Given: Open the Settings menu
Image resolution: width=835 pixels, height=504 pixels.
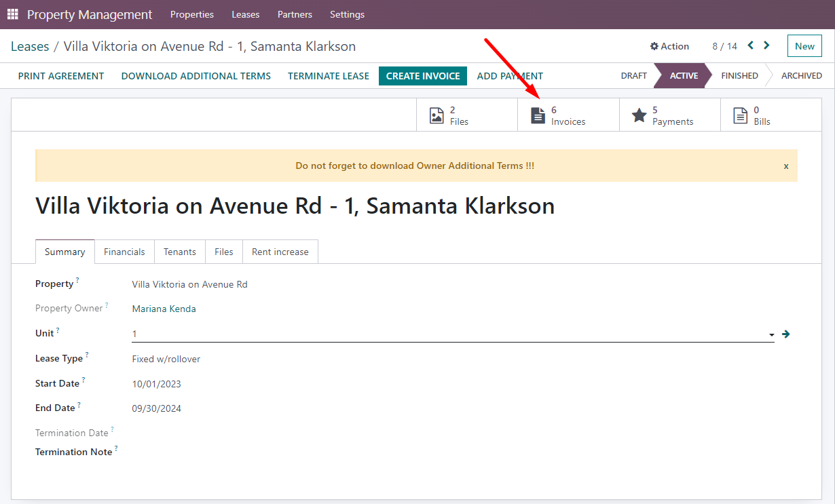Looking at the screenshot, I should 347,14.
